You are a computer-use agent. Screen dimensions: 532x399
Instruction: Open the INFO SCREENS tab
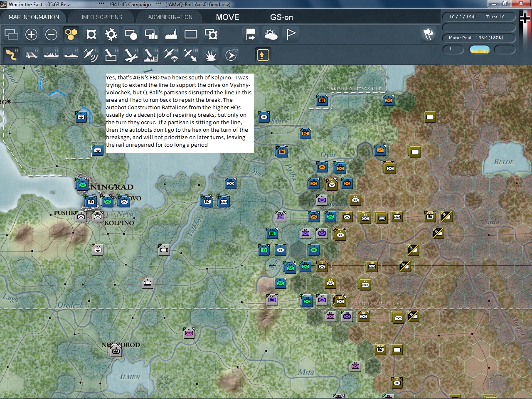pyautogui.click(x=102, y=17)
